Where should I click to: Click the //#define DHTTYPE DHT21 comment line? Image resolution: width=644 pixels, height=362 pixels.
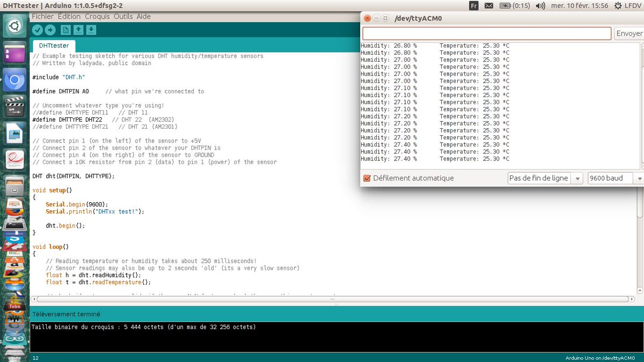[105, 127]
